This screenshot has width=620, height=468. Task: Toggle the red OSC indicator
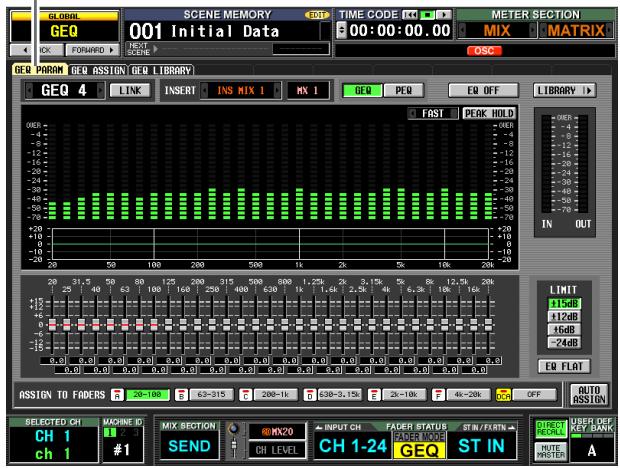484,51
